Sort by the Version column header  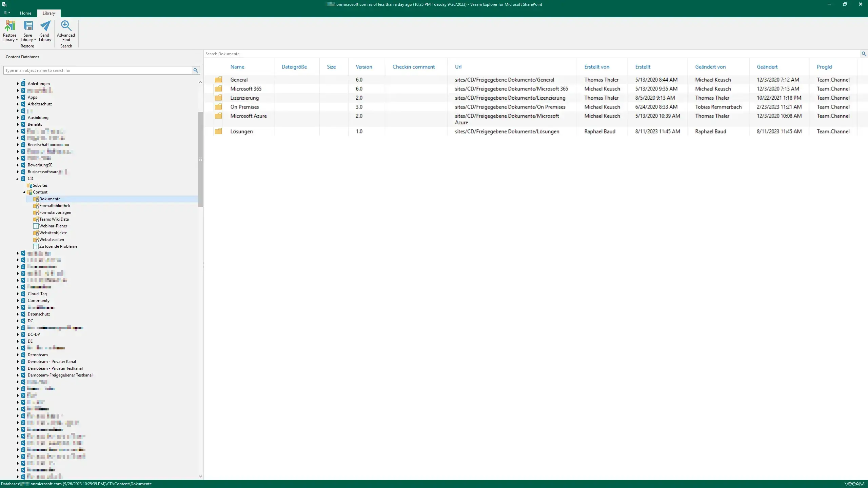[364, 67]
